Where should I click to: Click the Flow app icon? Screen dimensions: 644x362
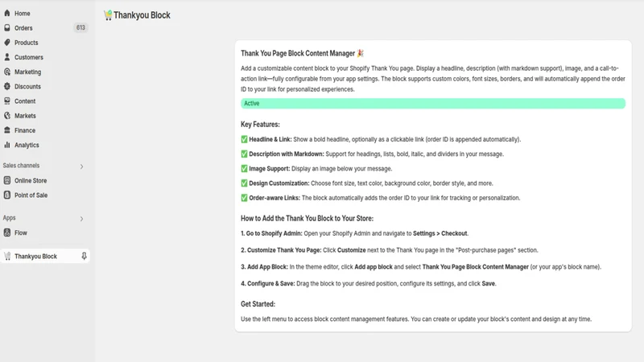pyautogui.click(x=7, y=232)
